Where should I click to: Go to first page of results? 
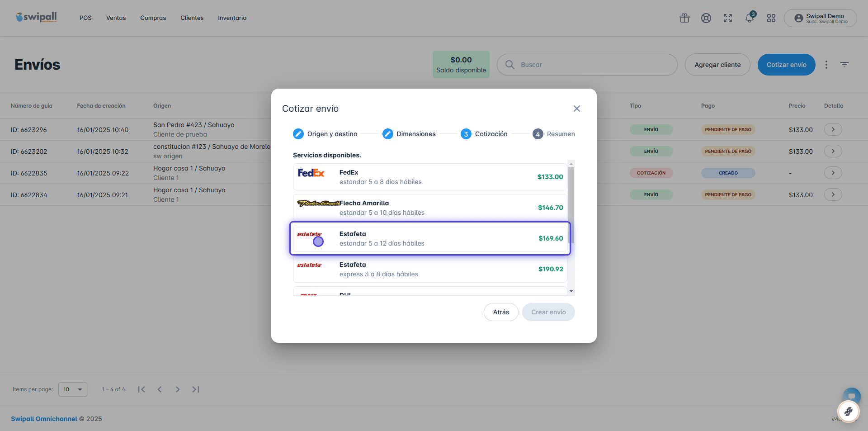pos(142,389)
